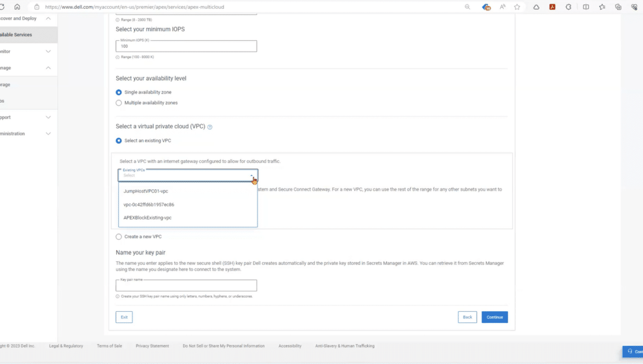643x364 pixels.
Task: Activate the read aloud icon
Action: (502, 7)
